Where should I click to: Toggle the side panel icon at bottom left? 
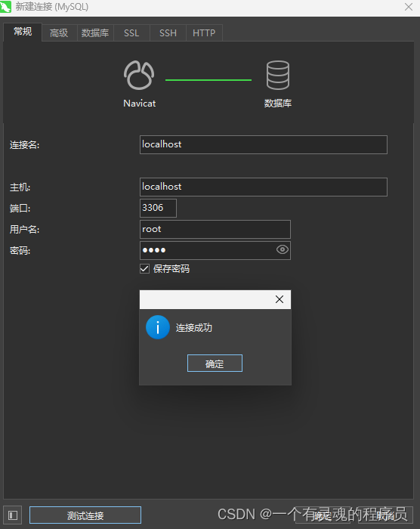(x=13, y=515)
